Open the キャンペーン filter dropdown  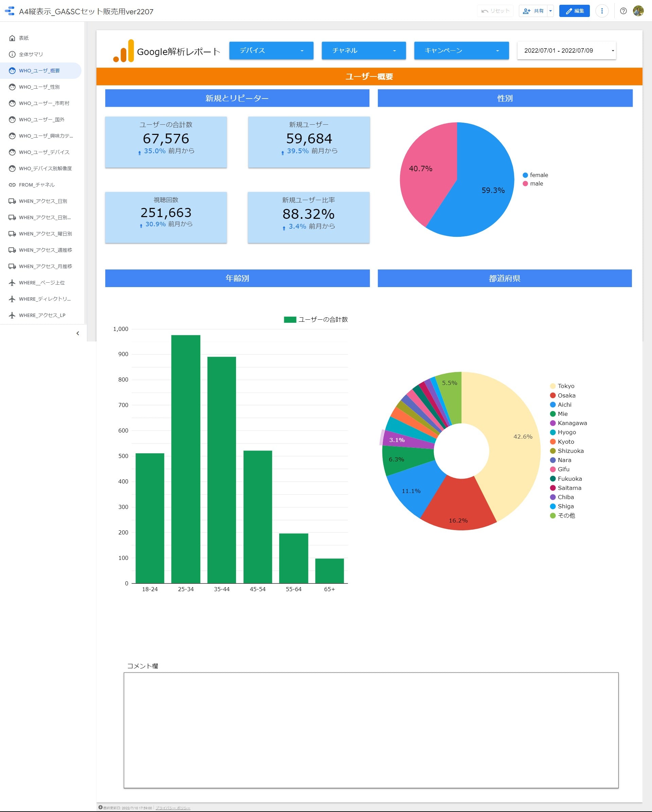[x=461, y=51]
